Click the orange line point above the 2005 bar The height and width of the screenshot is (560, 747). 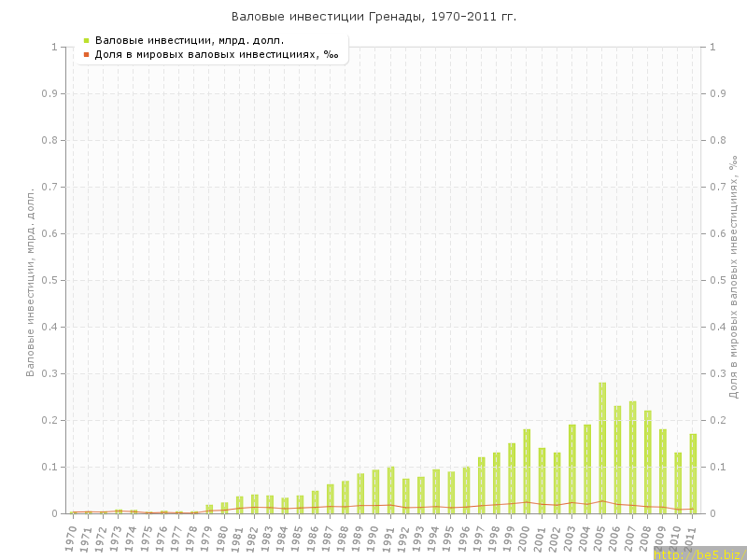coord(602,501)
